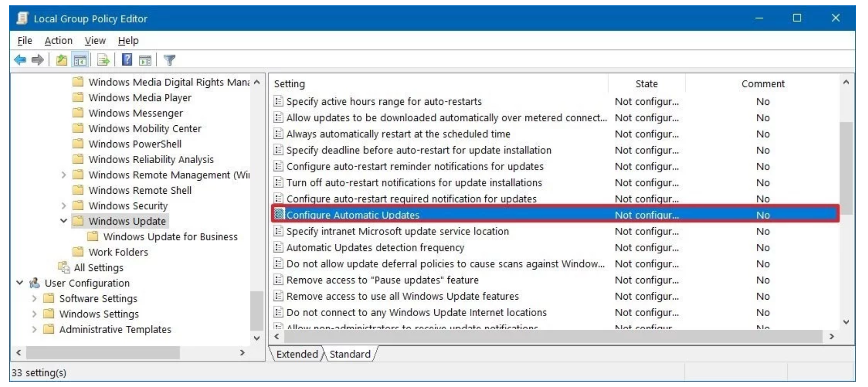Image resolution: width=868 pixels, height=387 pixels.
Task: Open the Action menu
Action: point(58,41)
